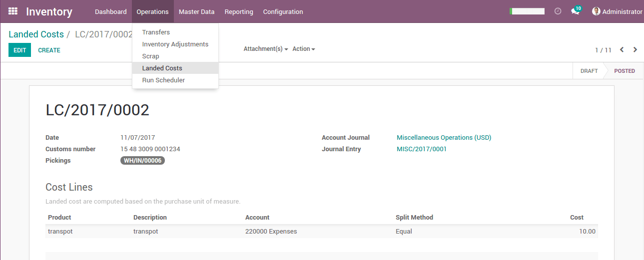This screenshot has width=644, height=260.
Task: Select Transfers from Operations menu
Action: click(x=156, y=32)
